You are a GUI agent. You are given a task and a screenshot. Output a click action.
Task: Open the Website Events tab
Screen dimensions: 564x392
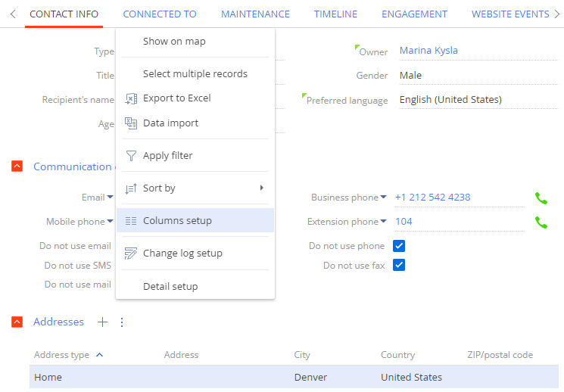[x=510, y=14]
